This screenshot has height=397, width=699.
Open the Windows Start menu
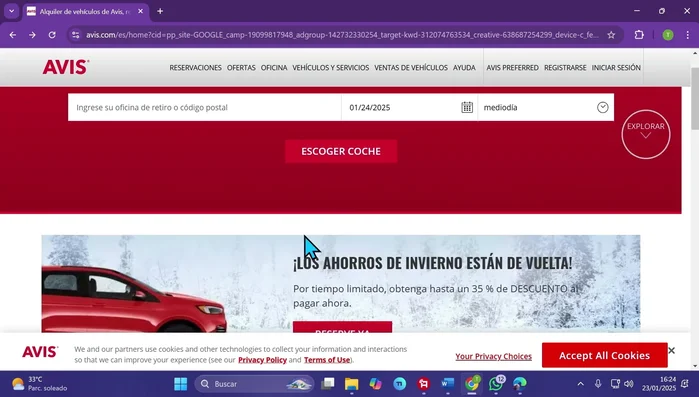coord(181,384)
